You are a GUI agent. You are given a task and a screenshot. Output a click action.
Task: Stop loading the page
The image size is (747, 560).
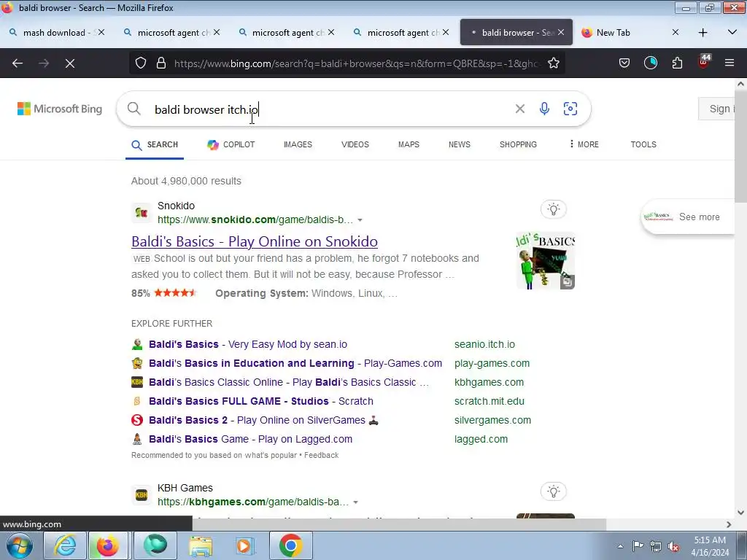point(70,63)
